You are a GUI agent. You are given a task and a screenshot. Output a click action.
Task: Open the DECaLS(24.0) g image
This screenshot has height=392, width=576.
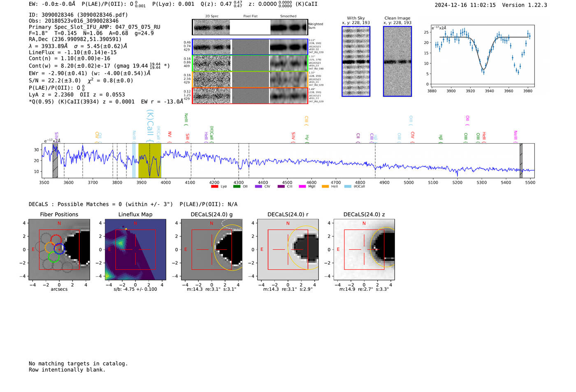coord(211,250)
